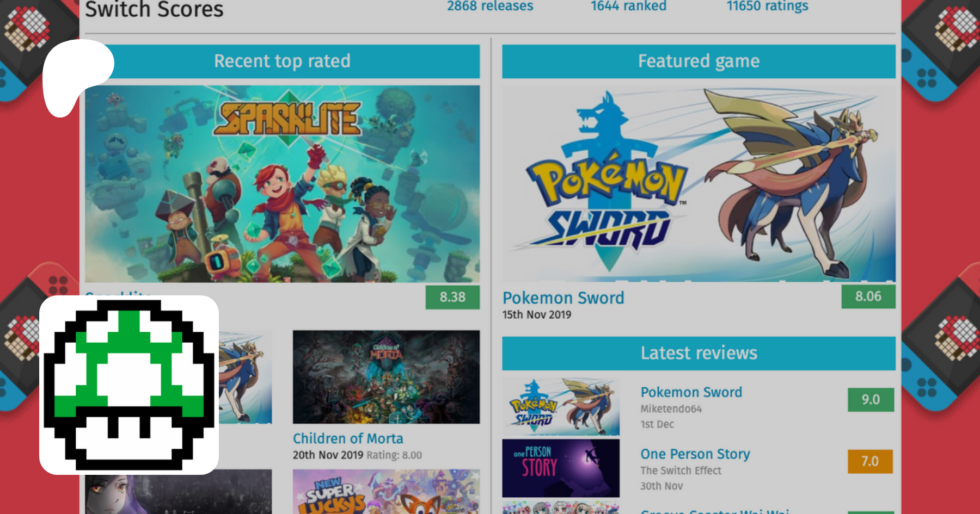
Task: Click the 8.06 score badge for Pokemon Sword
Action: [x=868, y=296]
